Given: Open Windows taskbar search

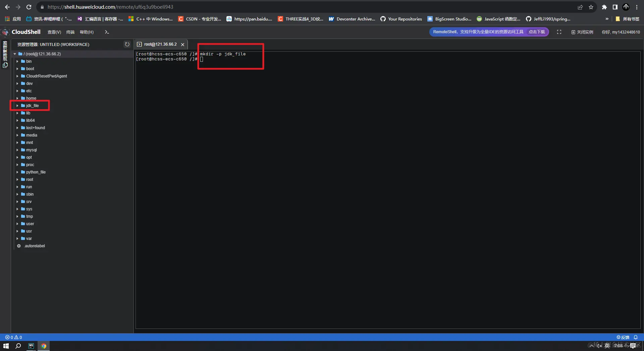Looking at the screenshot, I should coord(18,346).
